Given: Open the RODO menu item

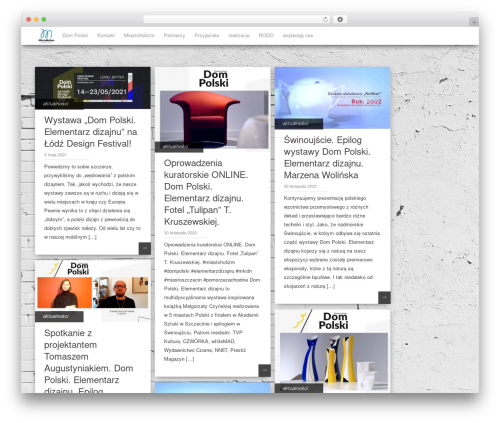Looking at the screenshot, I should tap(266, 35).
